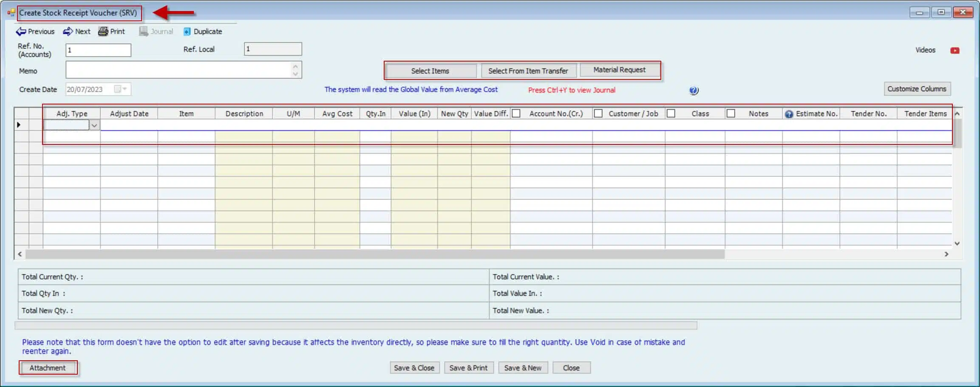This screenshot has width=980, height=387.
Task: Click Estimate No. column help icon
Action: (x=789, y=114)
